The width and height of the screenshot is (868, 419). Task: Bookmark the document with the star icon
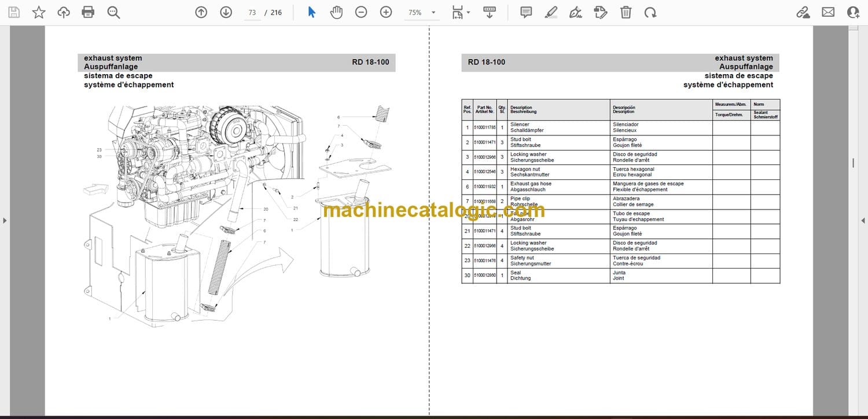click(39, 12)
